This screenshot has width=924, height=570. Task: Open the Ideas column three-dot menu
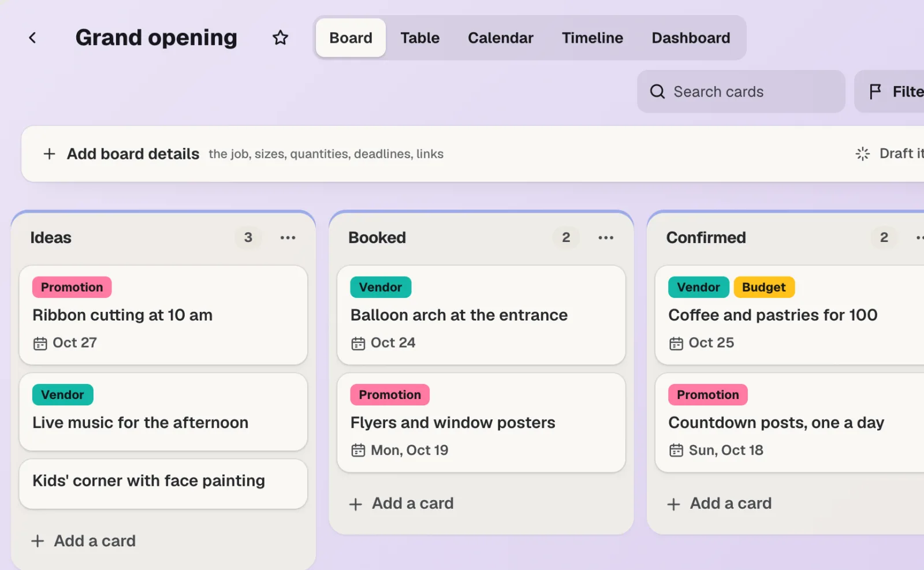tap(288, 238)
